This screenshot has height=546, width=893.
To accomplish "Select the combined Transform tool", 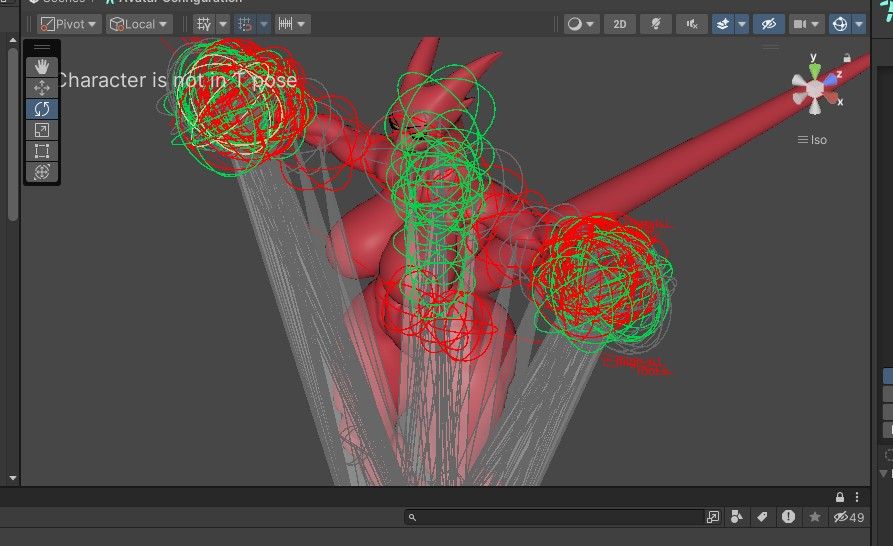I will 42,171.
